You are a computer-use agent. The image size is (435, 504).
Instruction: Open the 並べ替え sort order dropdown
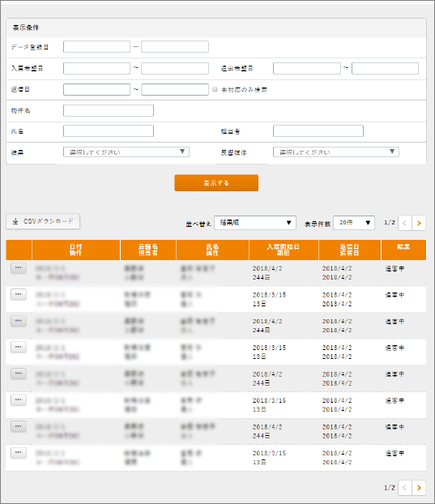255,223
